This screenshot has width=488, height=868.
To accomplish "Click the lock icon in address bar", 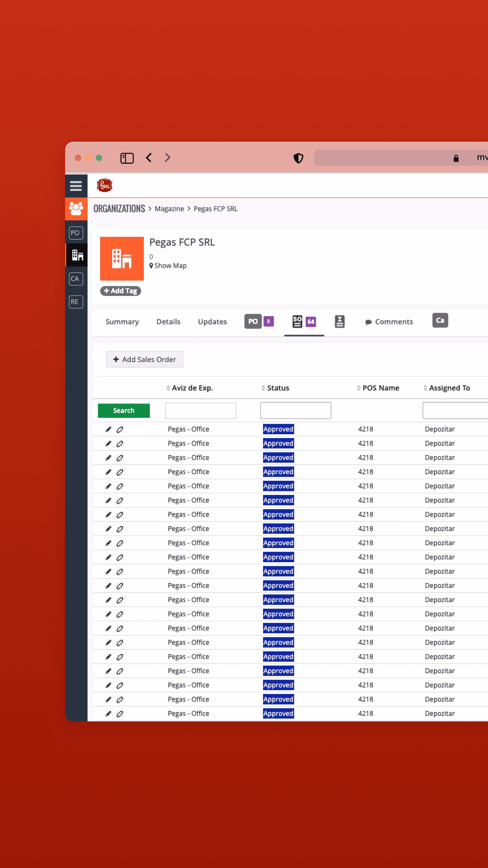I will click(456, 158).
